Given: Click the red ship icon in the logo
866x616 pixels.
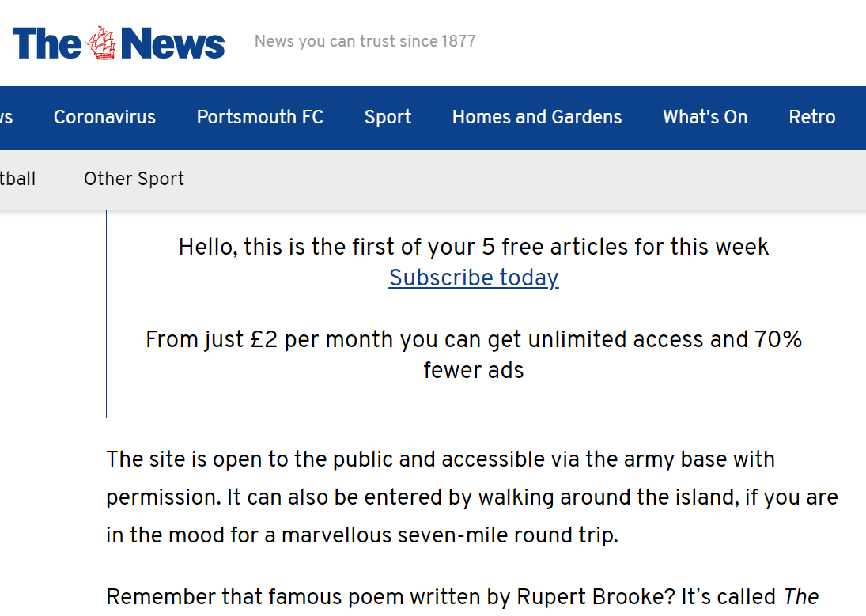Looking at the screenshot, I should 101,43.
